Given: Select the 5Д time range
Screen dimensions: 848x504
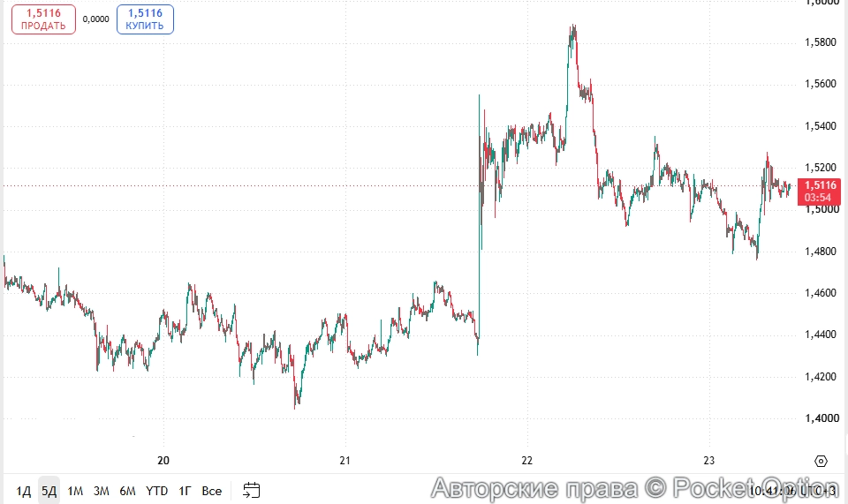Looking at the screenshot, I should click(x=49, y=491).
